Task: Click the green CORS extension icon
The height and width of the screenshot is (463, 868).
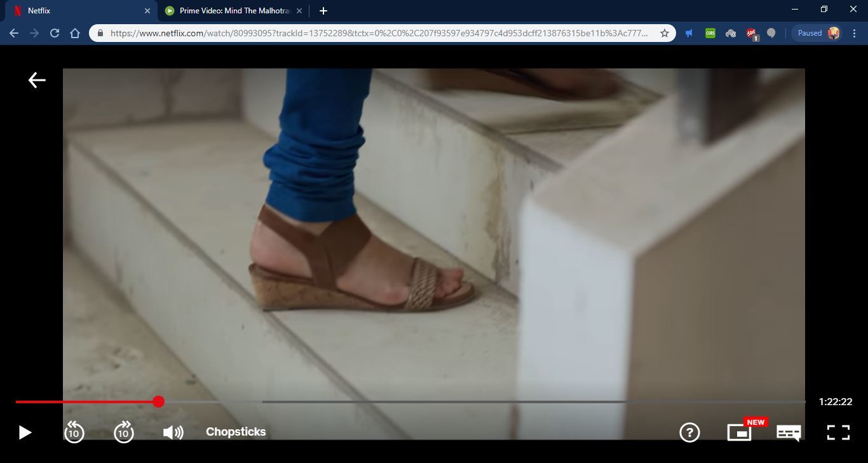Action: 710,33
